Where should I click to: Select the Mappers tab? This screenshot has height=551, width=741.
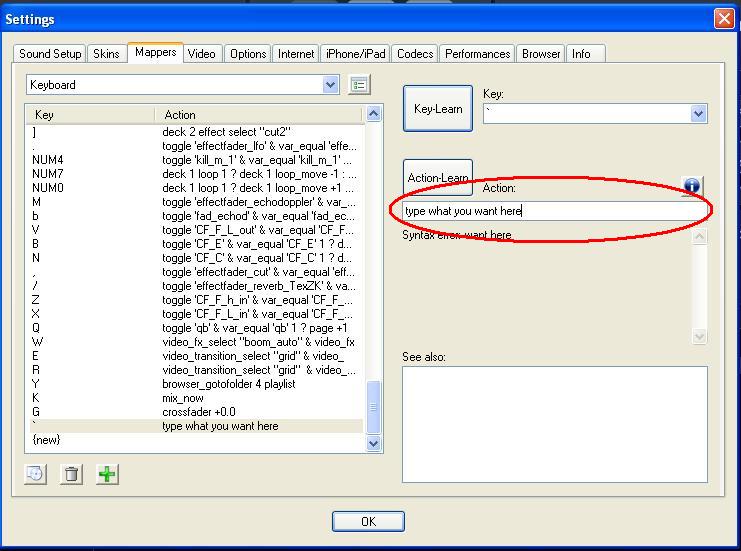(155, 52)
